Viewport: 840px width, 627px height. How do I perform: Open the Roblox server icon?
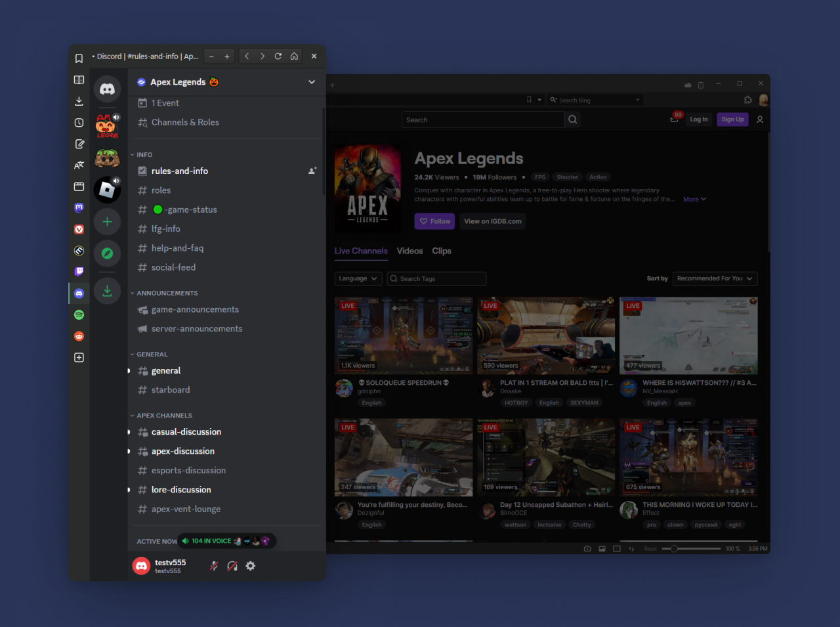coord(107,190)
